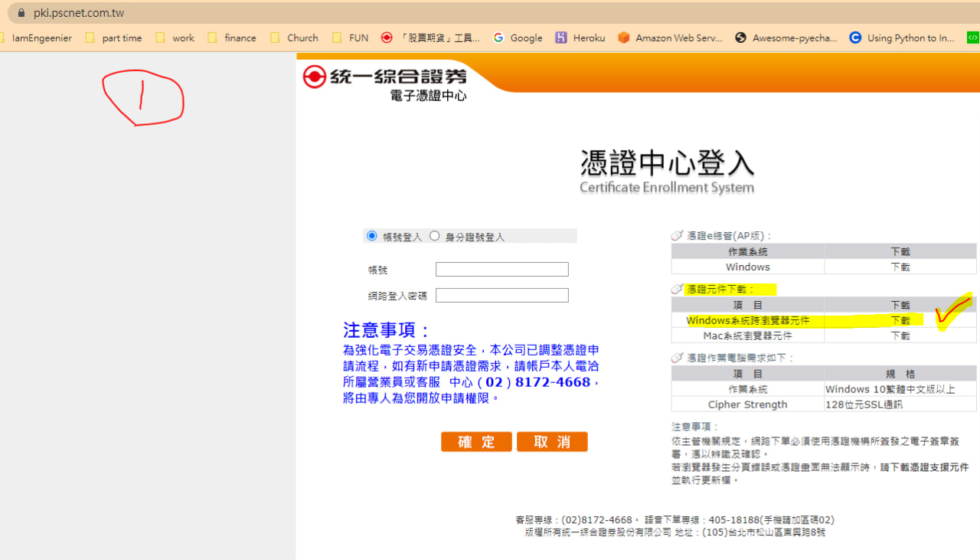Click the orange 確定 button
Image resolution: width=980 pixels, height=560 pixels.
point(476,442)
